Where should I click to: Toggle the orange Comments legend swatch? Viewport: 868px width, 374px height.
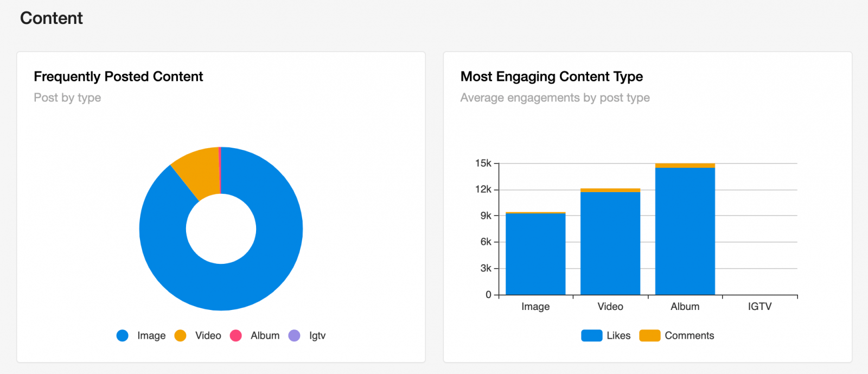[649, 335]
